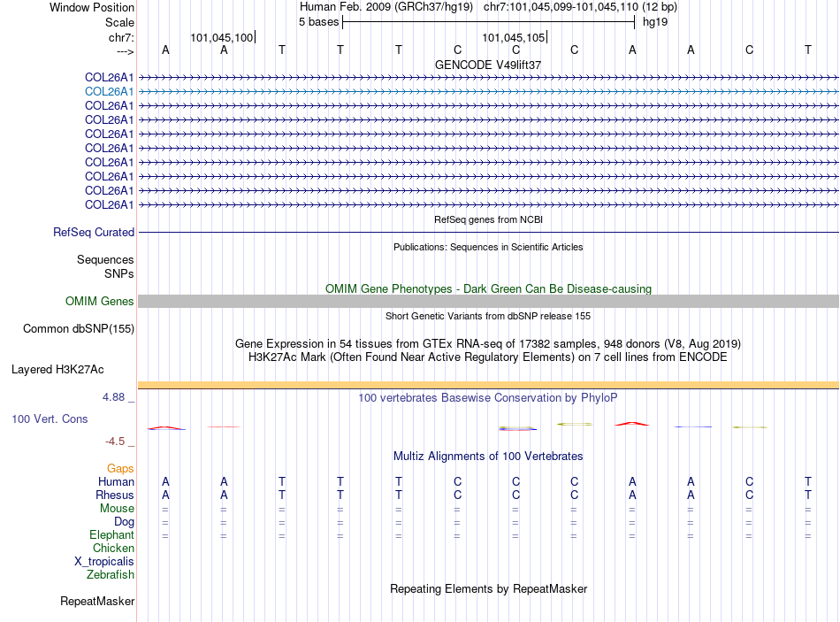Screen dimensions: 840x622
Task: Click the bottommost COL26A1 transcript label
Action: [110, 205]
